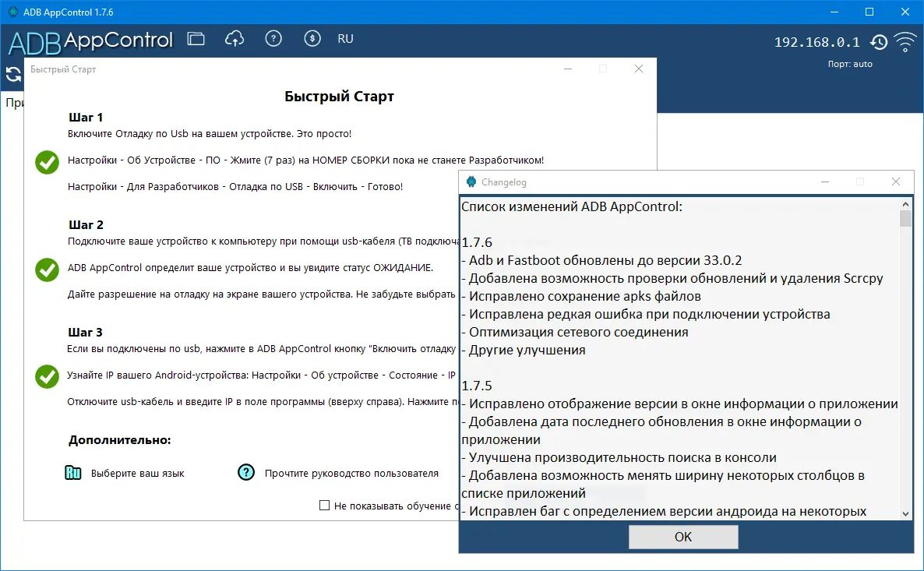Close the main ADB AppControl window
The width and height of the screenshot is (924, 571).
coord(905,12)
